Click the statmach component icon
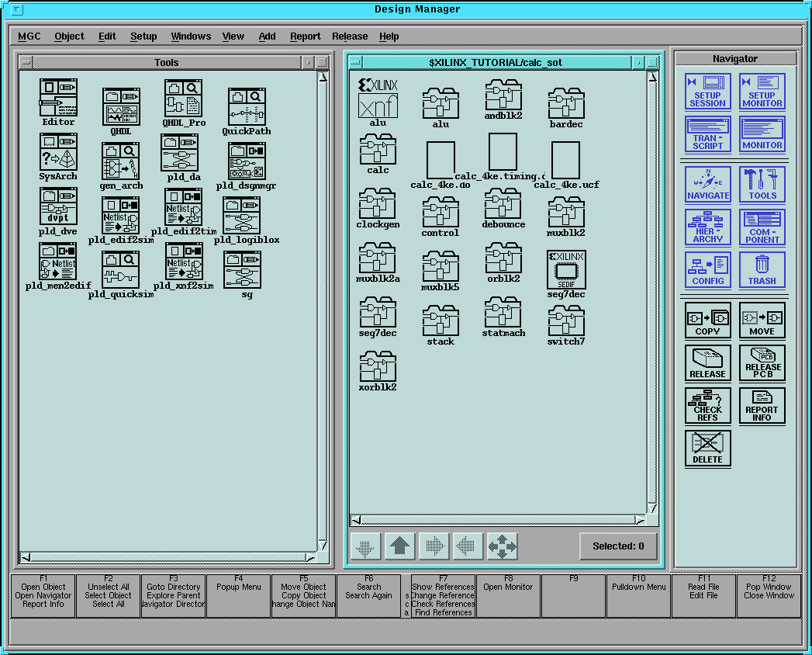Viewport: 812px width, 655px height. pos(503,312)
